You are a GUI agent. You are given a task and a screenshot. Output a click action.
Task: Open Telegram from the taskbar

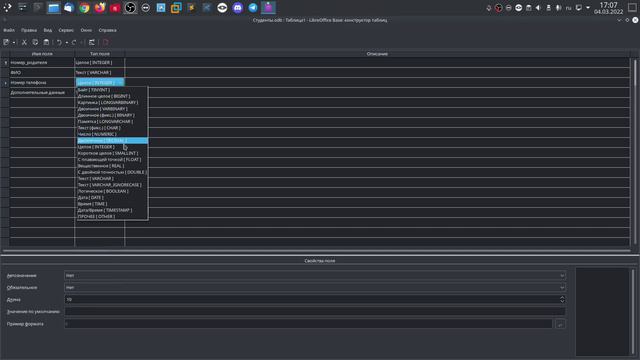pos(253,7)
